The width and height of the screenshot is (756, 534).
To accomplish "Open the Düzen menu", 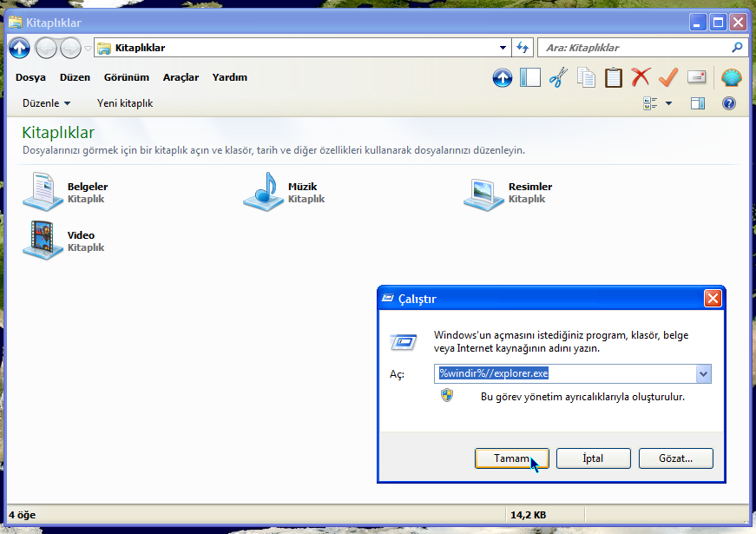I will (x=75, y=77).
